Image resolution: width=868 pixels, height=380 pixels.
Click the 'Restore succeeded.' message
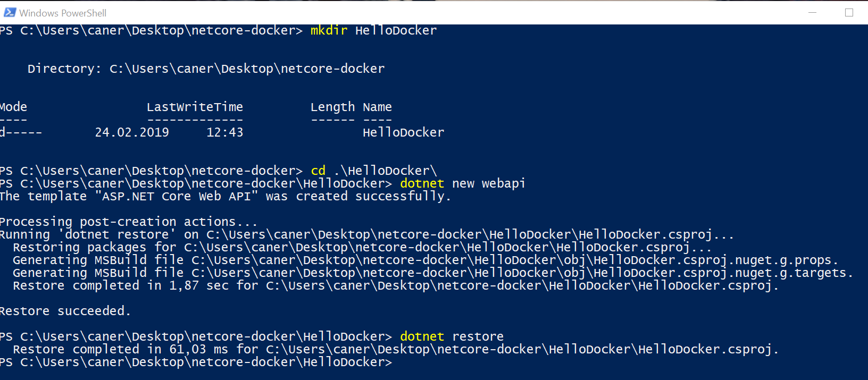pos(65,311)
